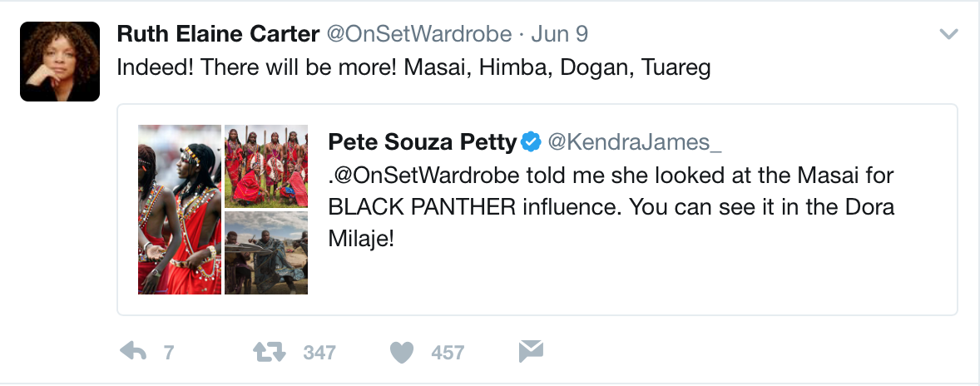Screen dimensions: 980x386
Task: Open the Jun 9 tweet timestamp
Action: (x=558, y=34)
